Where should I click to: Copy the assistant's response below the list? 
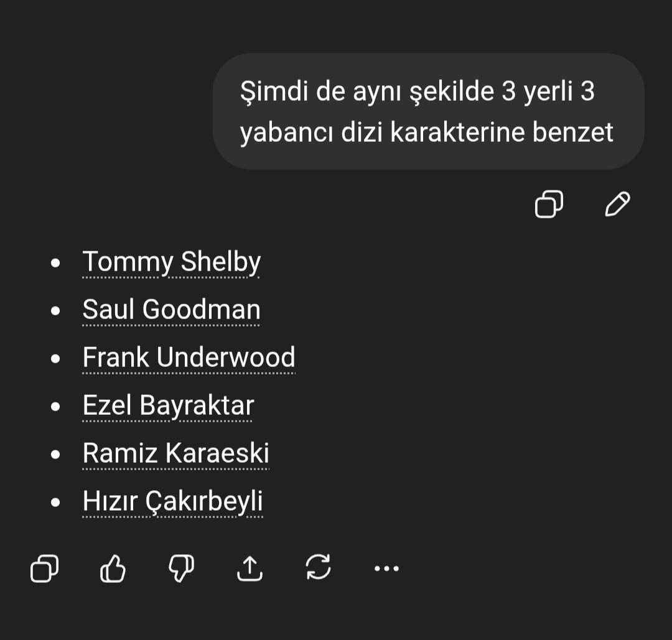coord(45,568)
